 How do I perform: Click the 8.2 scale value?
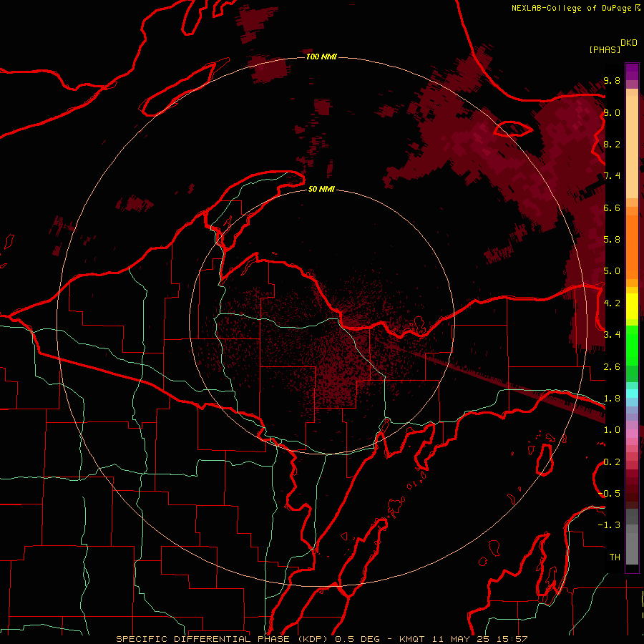pos(612,144)
